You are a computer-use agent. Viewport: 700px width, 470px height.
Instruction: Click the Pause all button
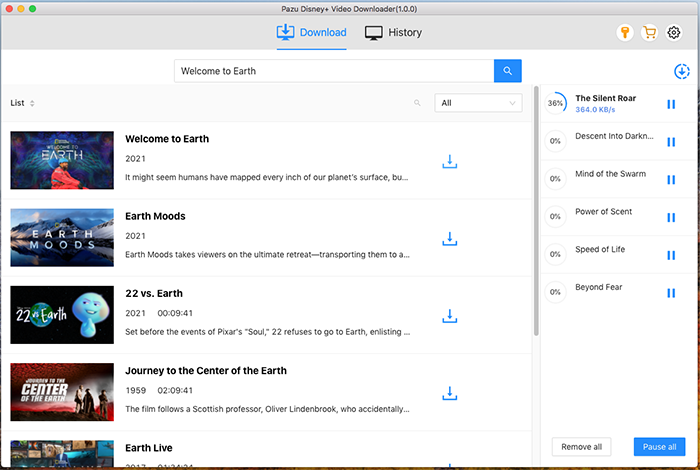tap(660, 447)
